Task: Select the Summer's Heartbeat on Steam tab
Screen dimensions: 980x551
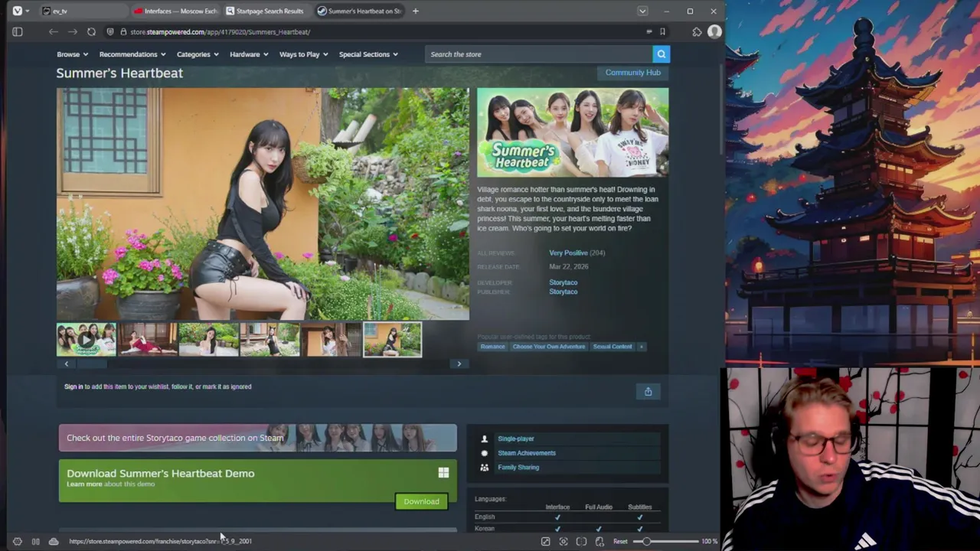Action: 358,11
